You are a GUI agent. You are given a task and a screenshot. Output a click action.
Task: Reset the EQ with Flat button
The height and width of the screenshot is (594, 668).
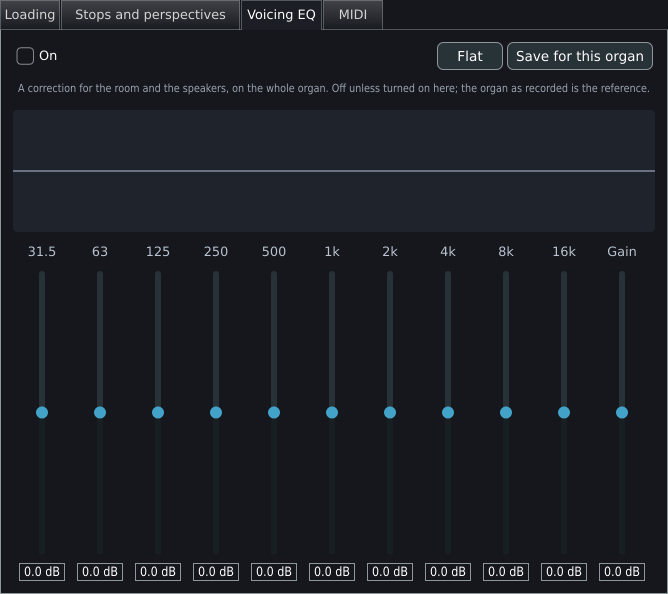coord(470,56)
